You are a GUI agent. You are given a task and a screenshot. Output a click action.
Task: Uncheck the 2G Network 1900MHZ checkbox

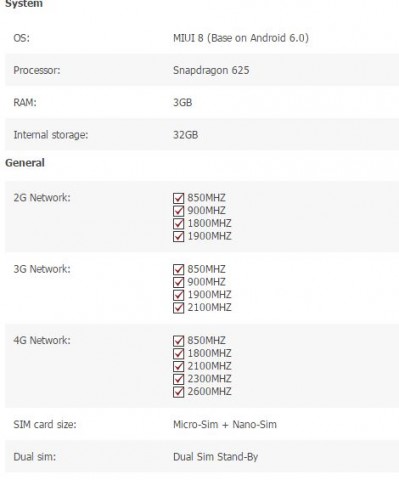pos(179,236)
